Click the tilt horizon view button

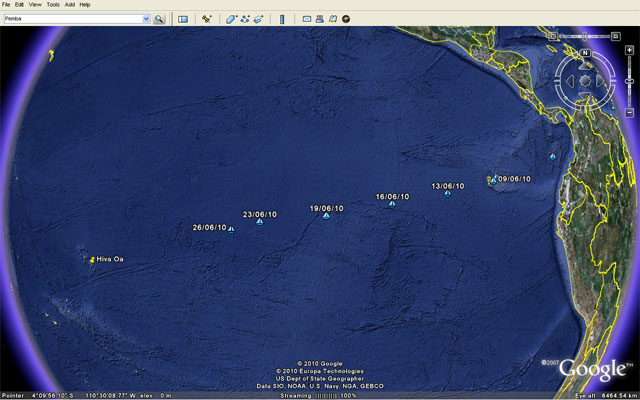click(616, 37)
